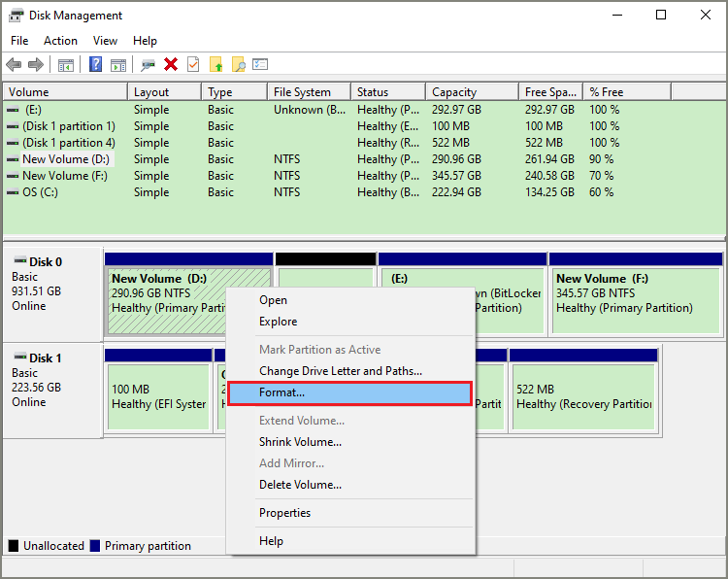
Task: Sort by the Volume column header
Action: pyautogui.click(x=65, y=92)
